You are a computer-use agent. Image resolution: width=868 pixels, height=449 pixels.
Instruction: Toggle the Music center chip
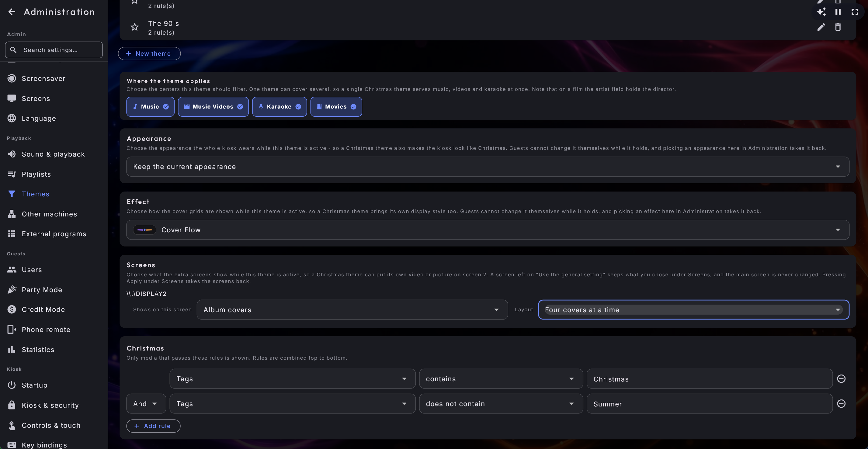click(150, 107)
